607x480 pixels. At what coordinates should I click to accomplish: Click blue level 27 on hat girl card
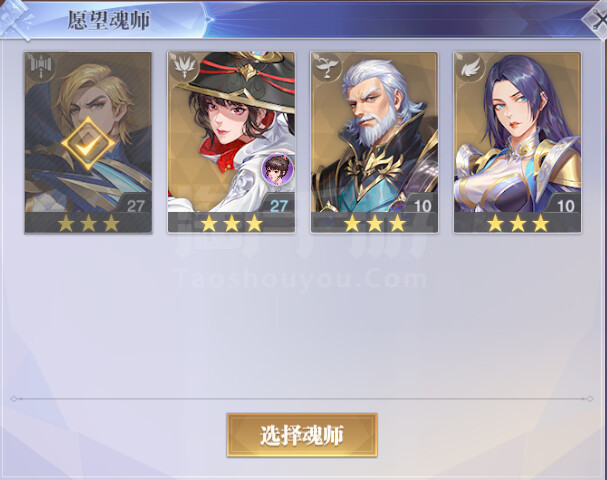click(278, 206)
